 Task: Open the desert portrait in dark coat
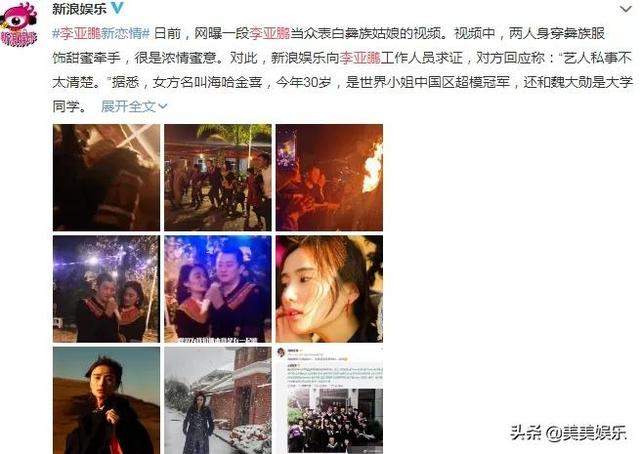pos(107,401)
